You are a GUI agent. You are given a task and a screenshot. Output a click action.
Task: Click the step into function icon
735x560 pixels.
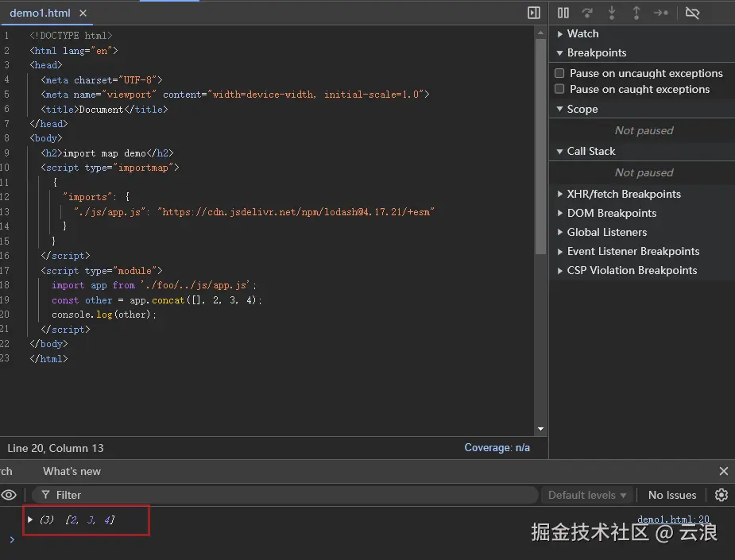point(612,13)
